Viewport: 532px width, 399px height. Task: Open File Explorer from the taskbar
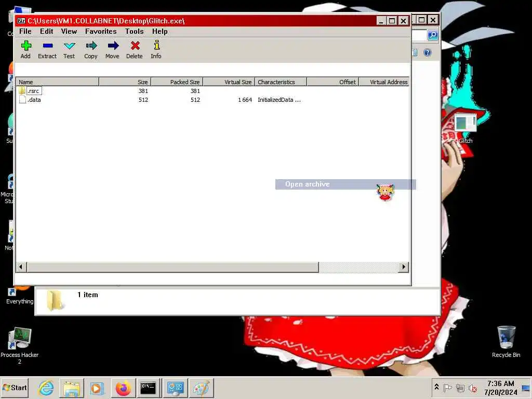pyautogui.click(x=72, y=388)
